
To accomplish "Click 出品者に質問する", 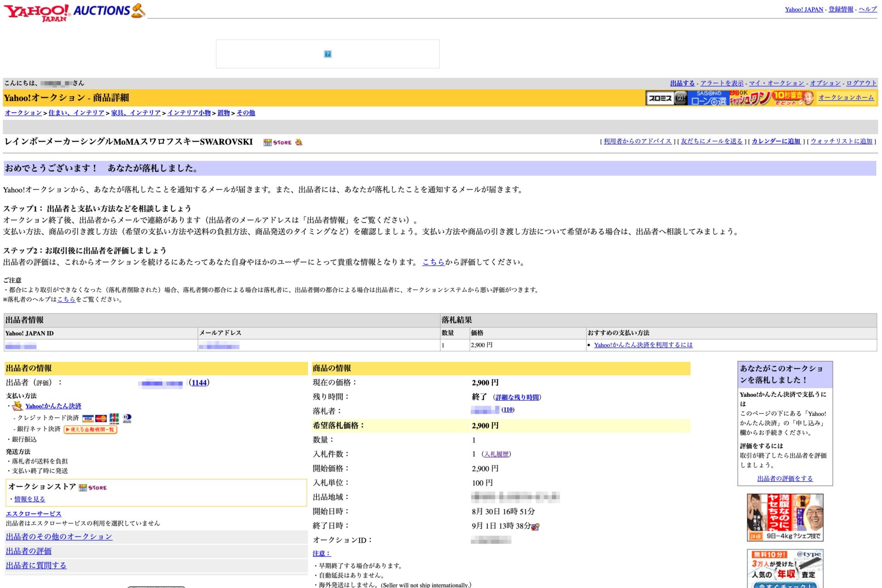I will (x=36, y=565).
